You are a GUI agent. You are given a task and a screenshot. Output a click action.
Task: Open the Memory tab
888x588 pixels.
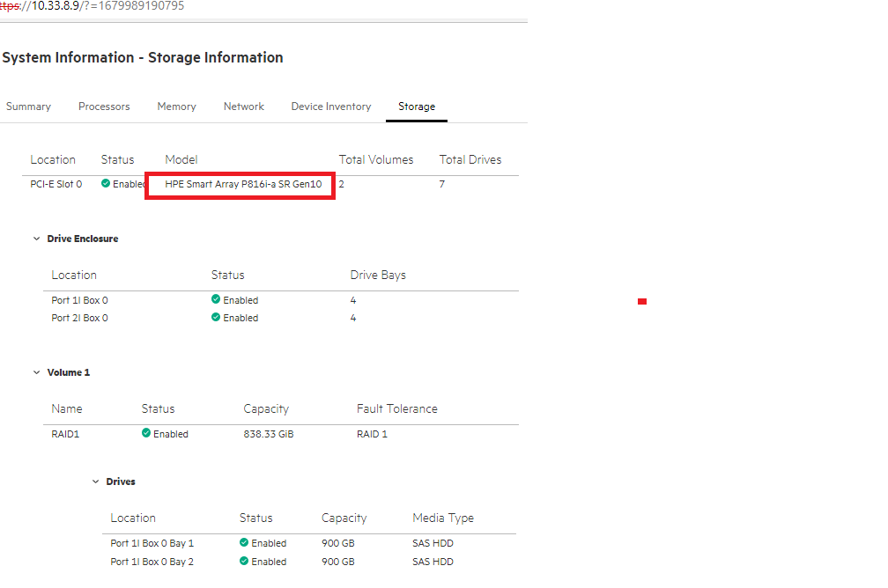[176, 106]
